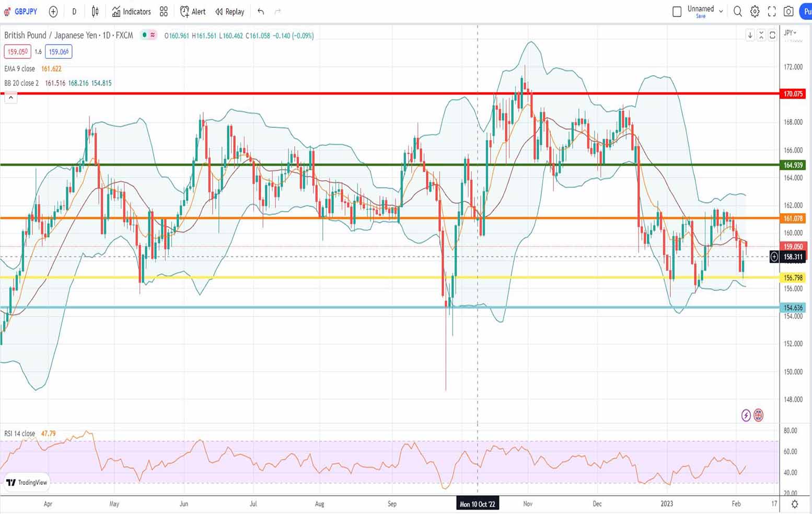812x514 pixels.
Task: Open the D timeframe interval menu
Action: click(x=74, y=11)
